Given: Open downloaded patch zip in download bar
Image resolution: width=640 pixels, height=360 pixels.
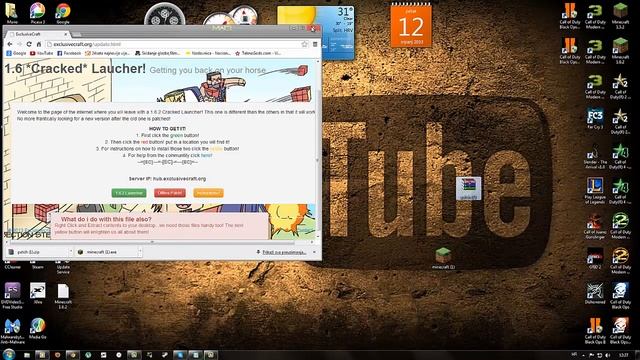Looking at the screenshot, I should pos(37,252).
